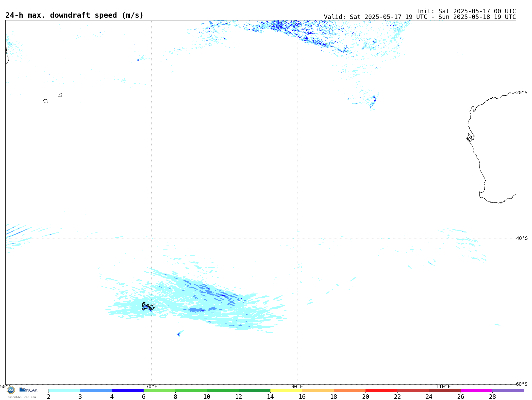This screenshot has height=400, width=532.
Task: Click the Réunion island outline
Action: 46,101
